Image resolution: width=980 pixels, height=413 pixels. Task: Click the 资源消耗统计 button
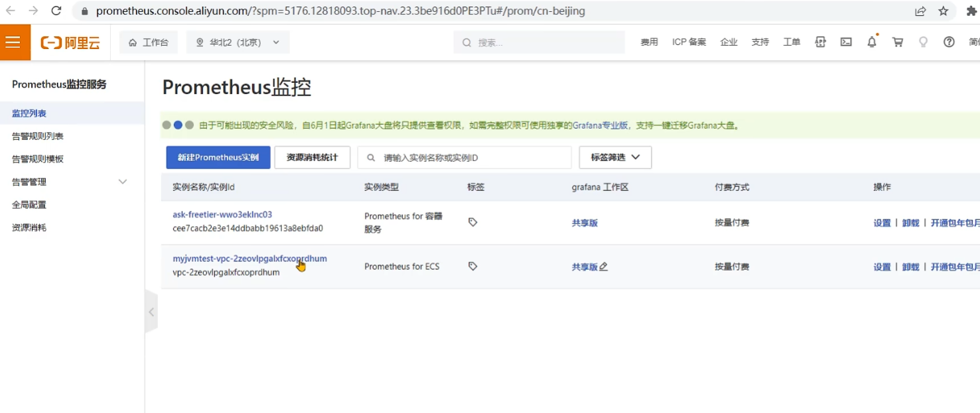312,157
